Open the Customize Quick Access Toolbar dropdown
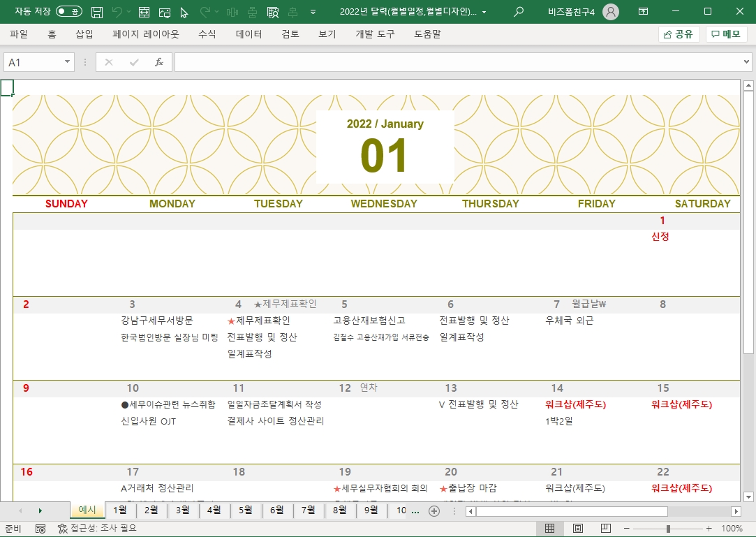 coord(313,12)
